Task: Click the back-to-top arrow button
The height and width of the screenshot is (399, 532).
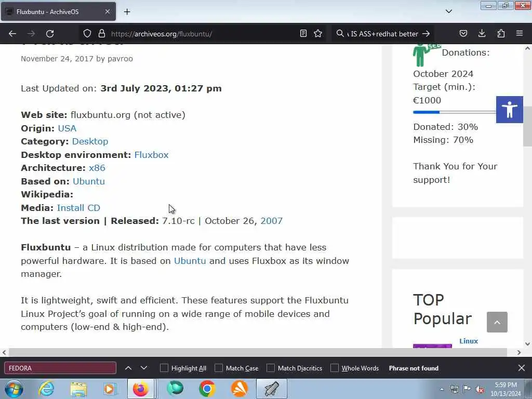Action: coord(497,322)
